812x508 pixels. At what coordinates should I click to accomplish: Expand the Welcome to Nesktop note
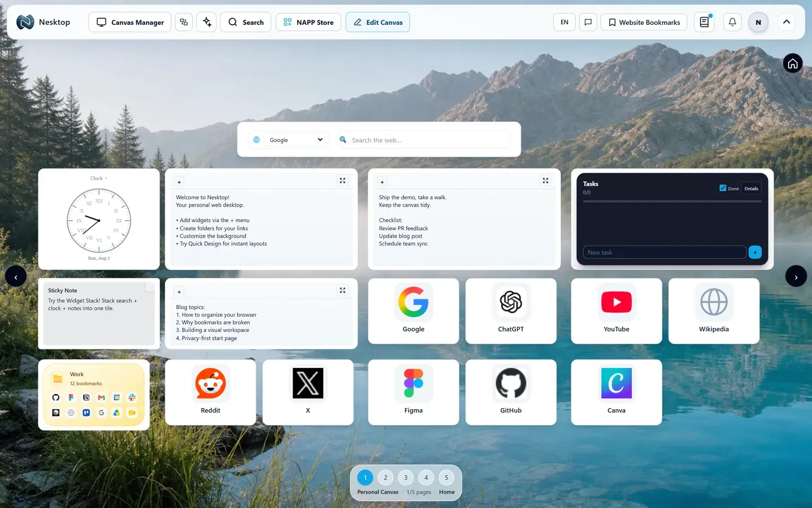342,181
